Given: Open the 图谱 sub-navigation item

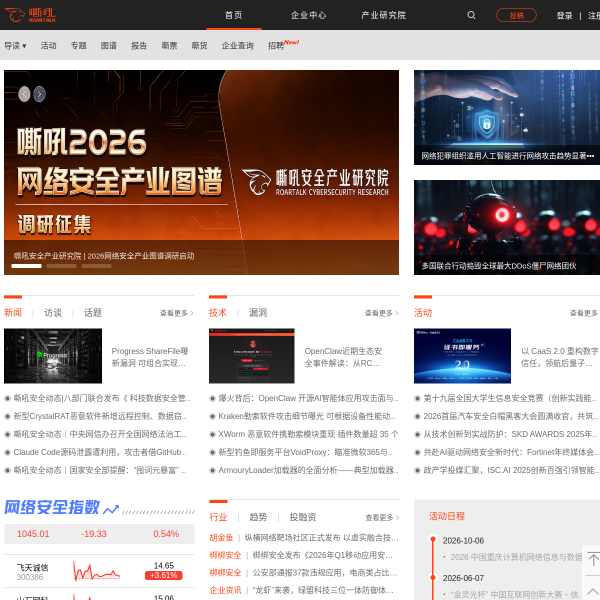Looking at the screenshot, I should [109, 46].
